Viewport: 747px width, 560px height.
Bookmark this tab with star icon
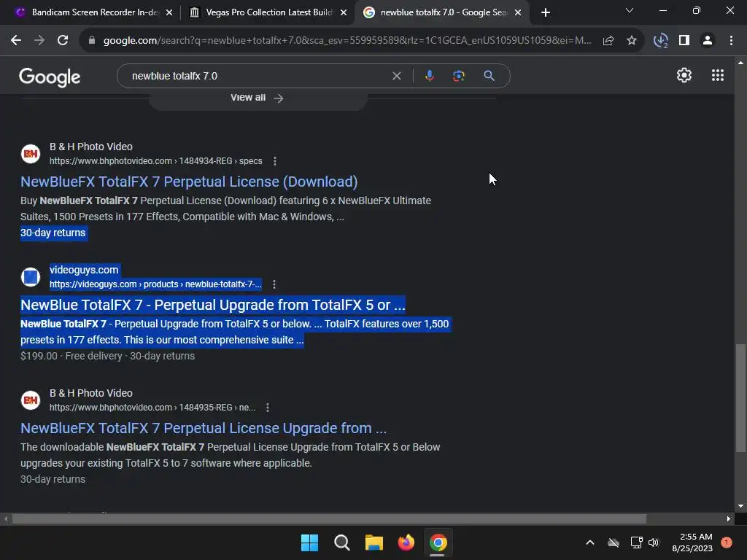click(632, 41)
